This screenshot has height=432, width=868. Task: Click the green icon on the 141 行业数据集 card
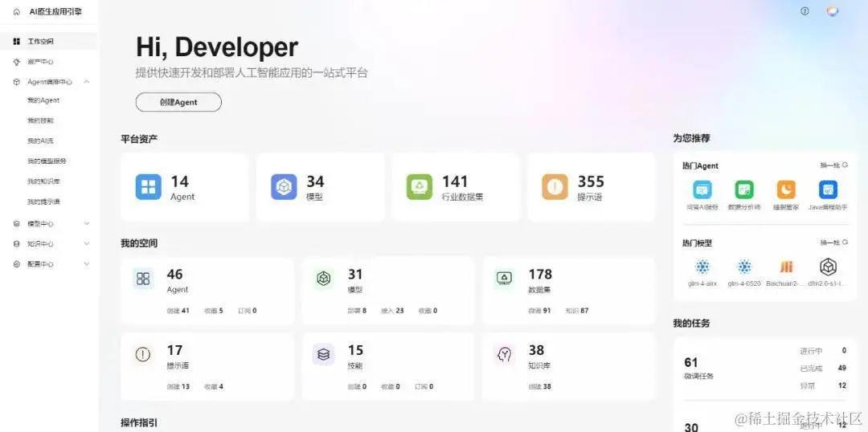click(419, 187)
